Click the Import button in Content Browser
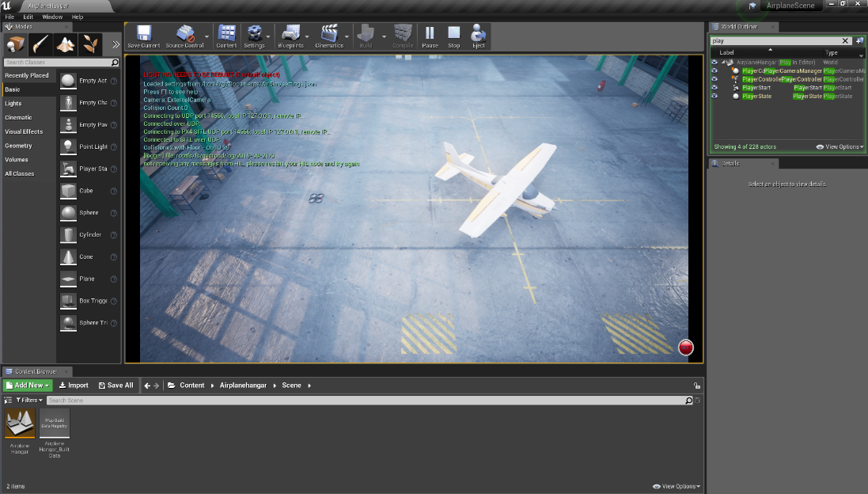 74,386
